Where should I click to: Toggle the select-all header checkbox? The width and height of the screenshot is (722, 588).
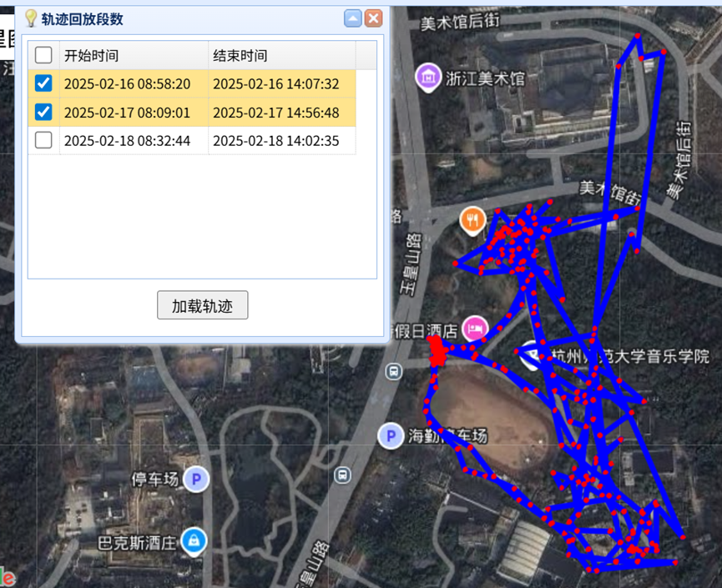click(43, 55)
